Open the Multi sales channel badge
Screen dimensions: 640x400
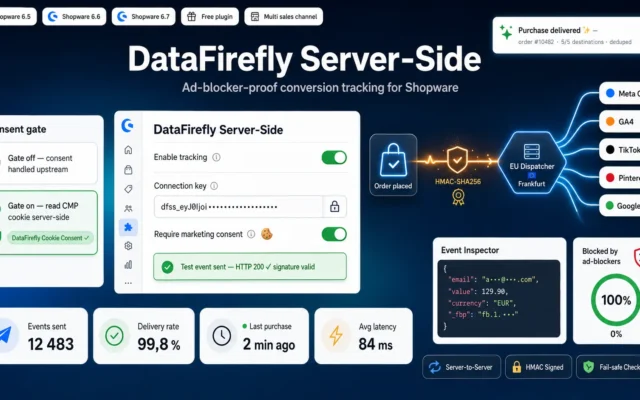[284, 17]
